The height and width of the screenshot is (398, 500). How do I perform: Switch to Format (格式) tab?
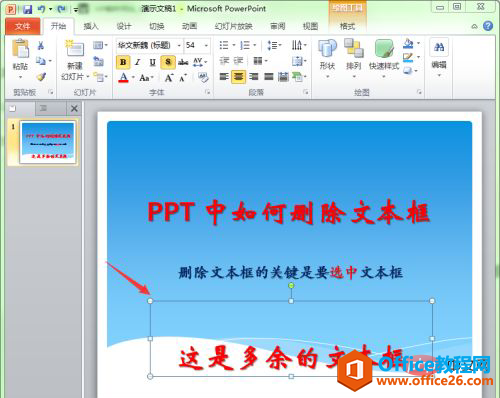[347, 26]
